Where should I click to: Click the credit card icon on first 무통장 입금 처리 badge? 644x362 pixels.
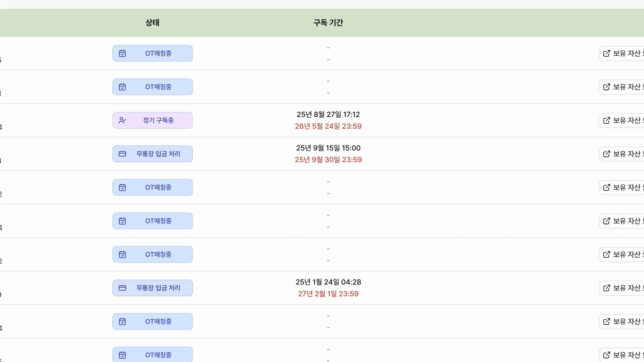pyautogui.click(x=122, y=154)
